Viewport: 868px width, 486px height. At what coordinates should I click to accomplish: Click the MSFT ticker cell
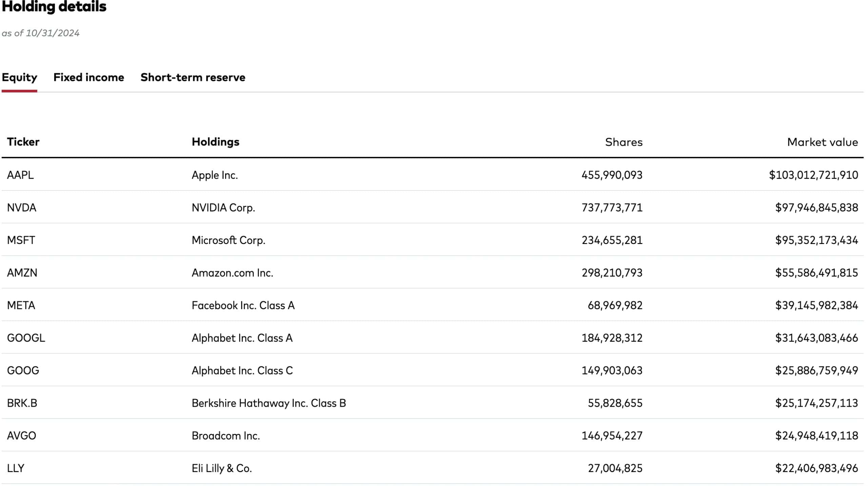pyautogui.click(x=21, y=240)
